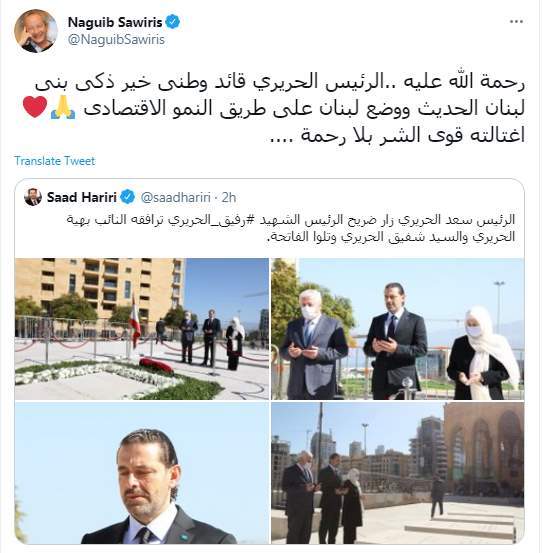The height and width of the screenshot is (553, 542).
Task: Open the three-dot more options menu
Action: [x=516, y=22]
